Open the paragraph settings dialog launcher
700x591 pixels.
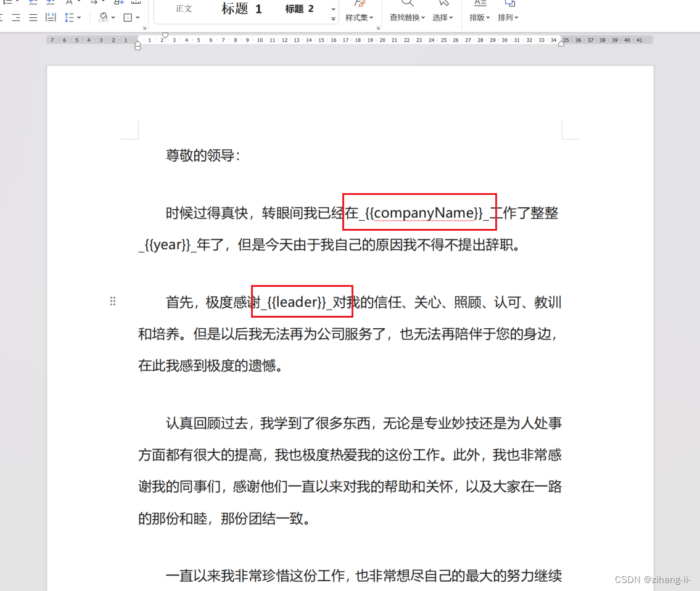coord(144,28)
